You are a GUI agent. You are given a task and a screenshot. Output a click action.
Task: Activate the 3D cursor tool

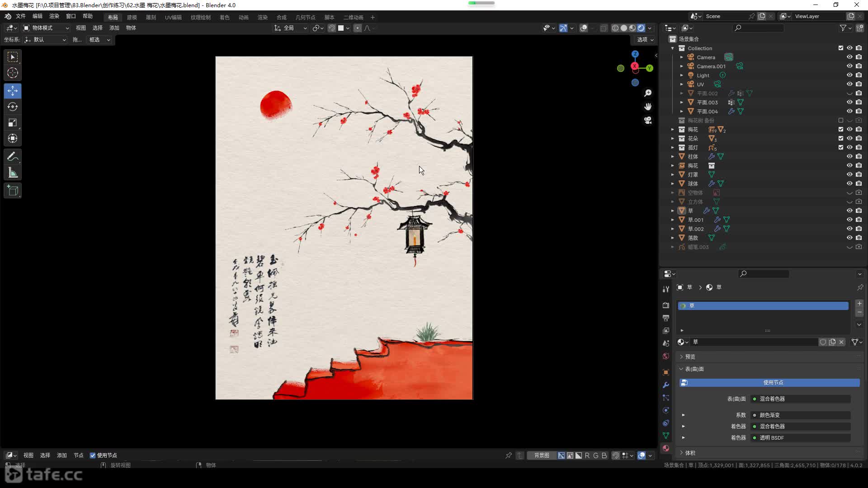(x=13, y=73)
